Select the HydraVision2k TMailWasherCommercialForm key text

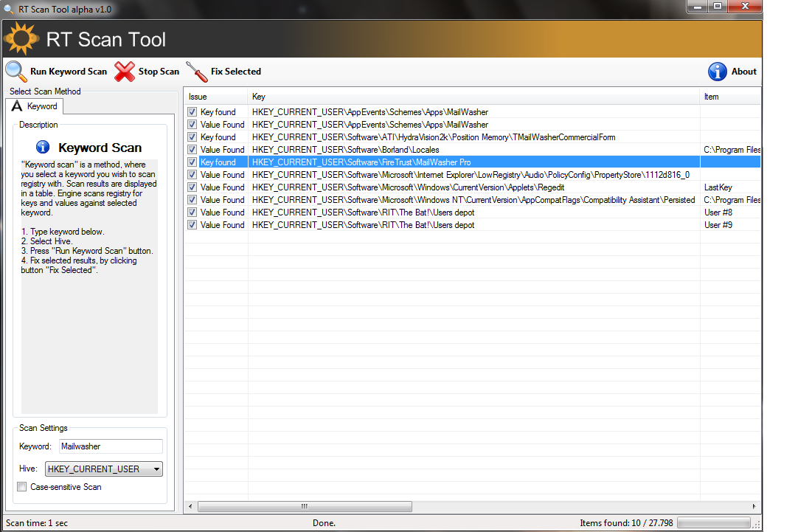[x=434, y=137]
